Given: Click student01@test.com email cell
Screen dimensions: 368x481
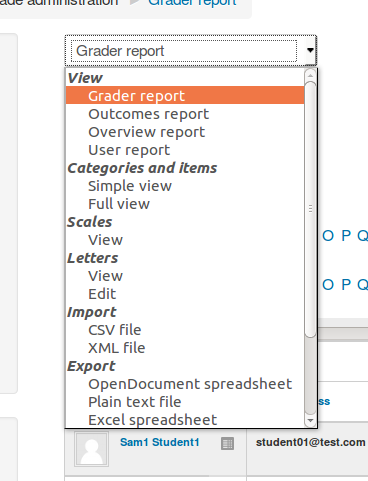Looking at the screenshot, I should [x=310, y=442].
